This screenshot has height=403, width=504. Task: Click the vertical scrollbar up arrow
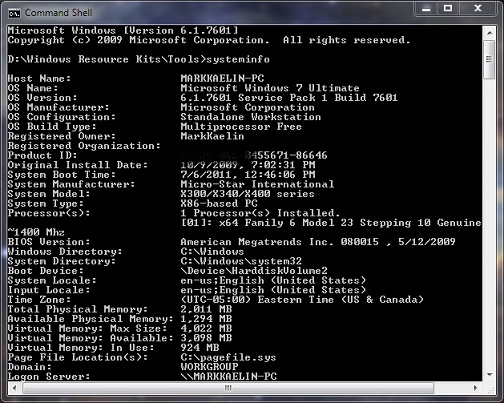489,33
